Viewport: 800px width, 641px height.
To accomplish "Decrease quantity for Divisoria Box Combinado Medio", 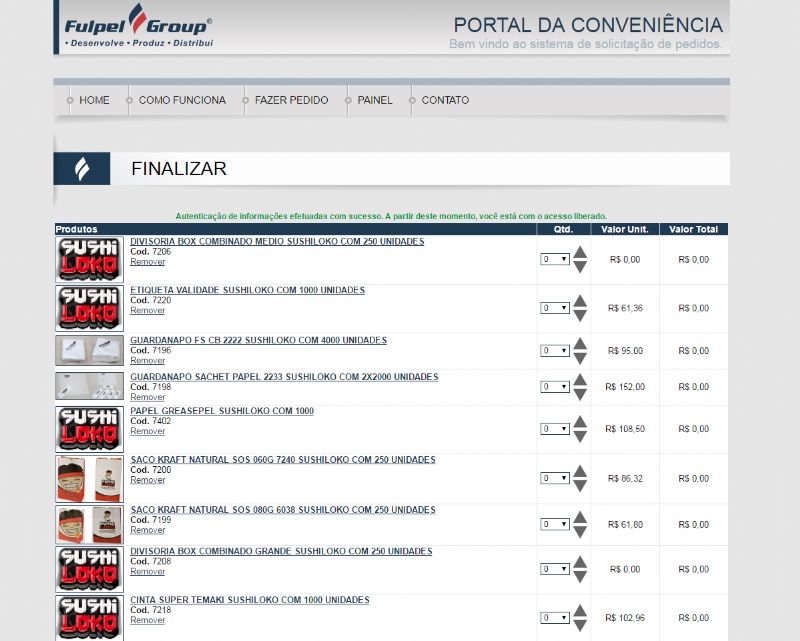I will (x=580, y=266).
